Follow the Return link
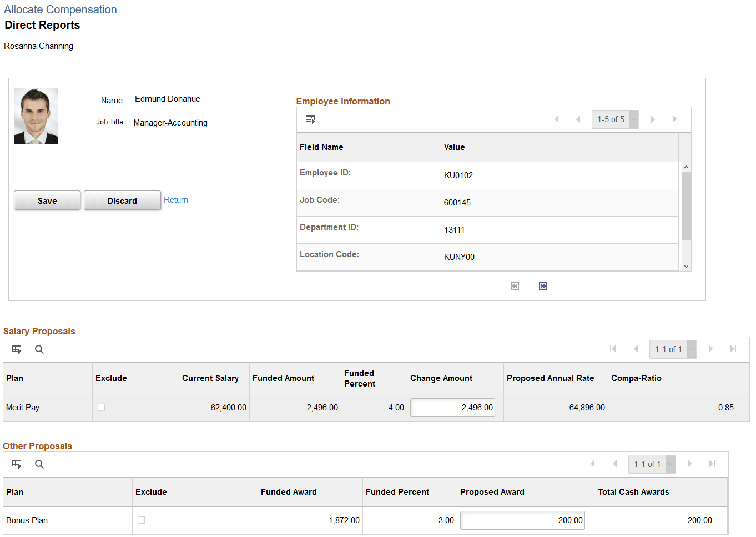 (x=176, y=200)
